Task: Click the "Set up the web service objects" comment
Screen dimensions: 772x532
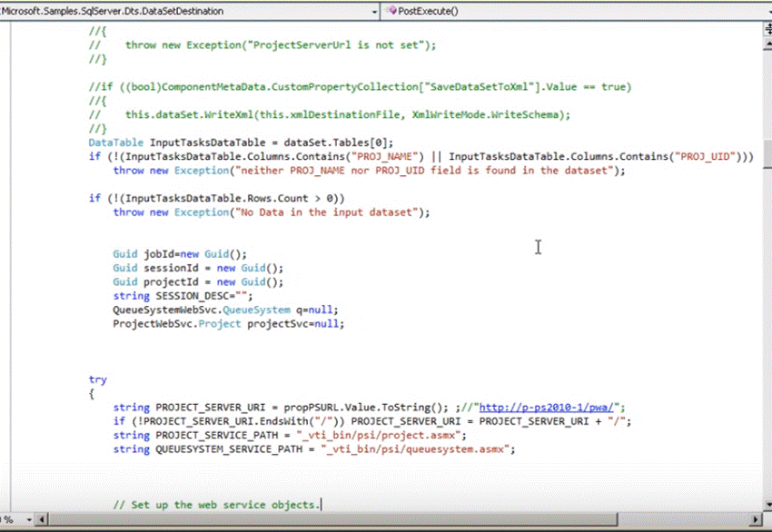Action: point(216,505)
